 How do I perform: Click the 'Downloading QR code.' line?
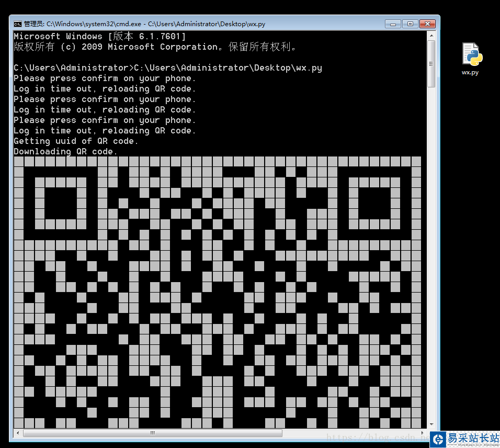click(66, 152)
